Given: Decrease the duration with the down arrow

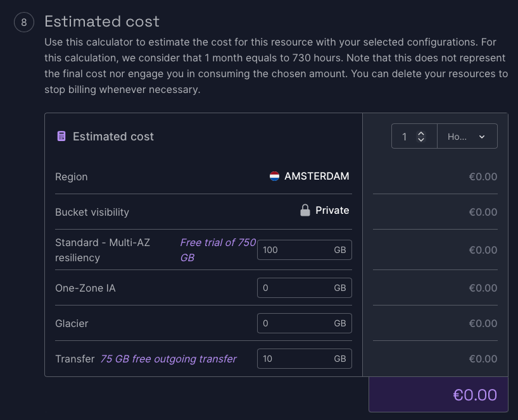Looking at the screenshot, I should (421, 140).
